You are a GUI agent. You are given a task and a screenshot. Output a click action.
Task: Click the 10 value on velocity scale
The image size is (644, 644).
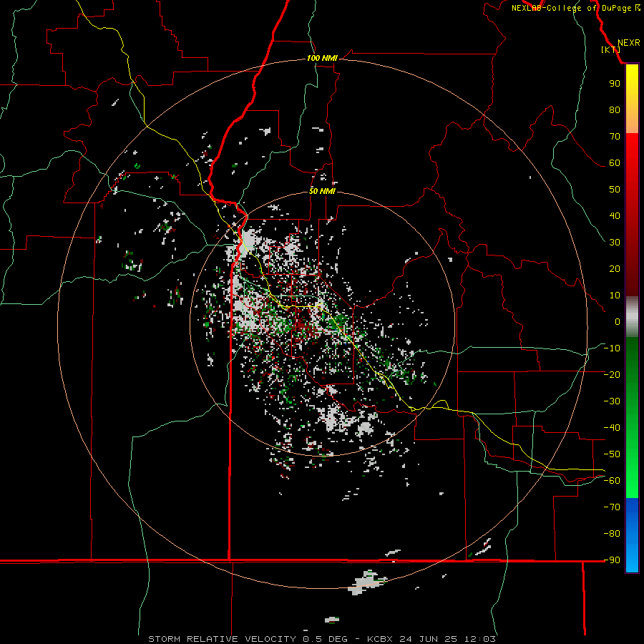615,296
